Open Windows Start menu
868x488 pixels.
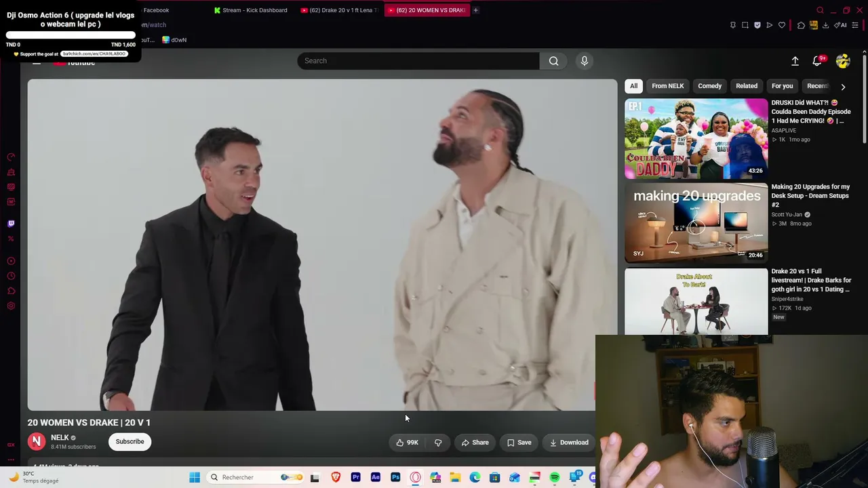coord(195,477)
